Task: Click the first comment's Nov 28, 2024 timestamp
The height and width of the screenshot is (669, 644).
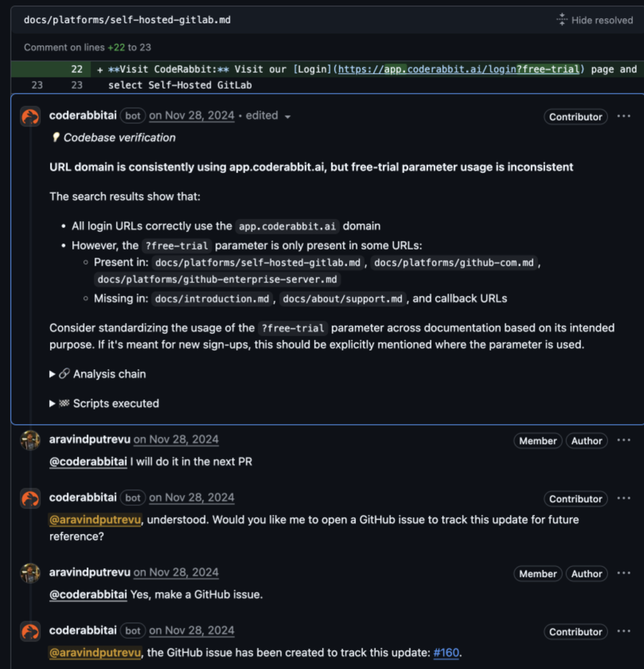Action: pos(192,116)
